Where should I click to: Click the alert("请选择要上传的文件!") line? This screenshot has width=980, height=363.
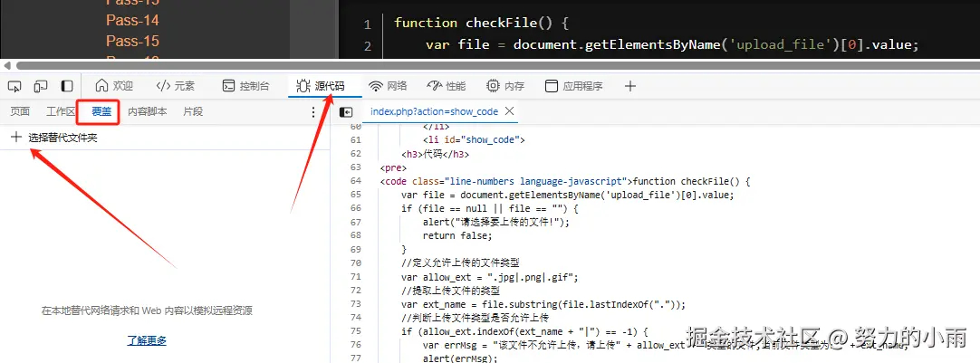tap(496, 222)
